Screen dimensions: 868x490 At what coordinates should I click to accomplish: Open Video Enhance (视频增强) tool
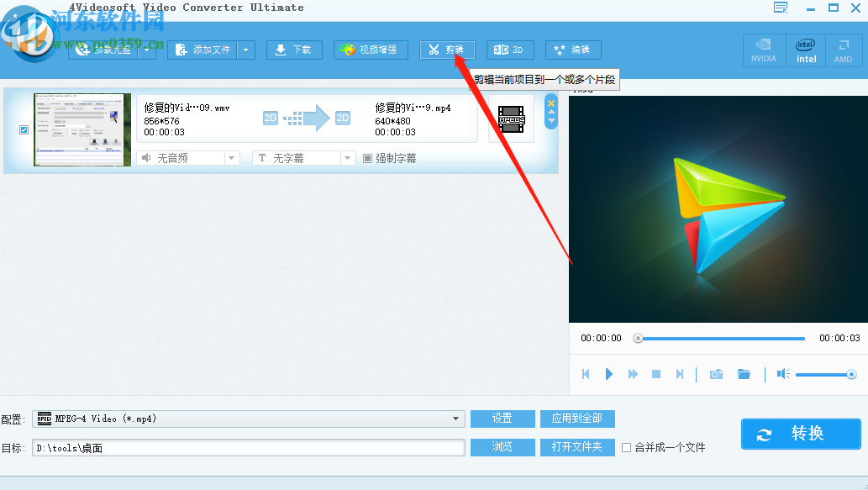[x=371, y=50]
